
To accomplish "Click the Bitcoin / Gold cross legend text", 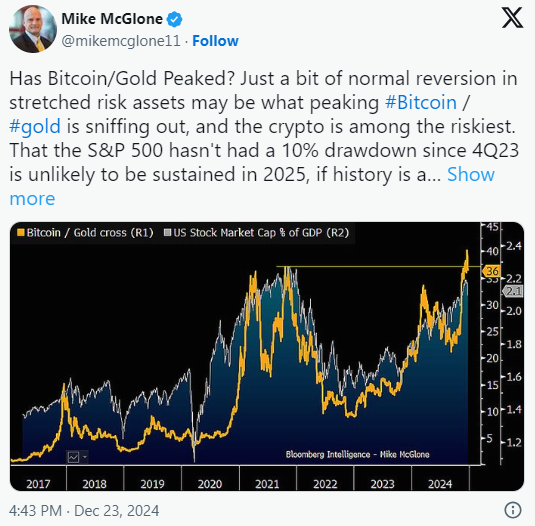I will tap(90, 233).
